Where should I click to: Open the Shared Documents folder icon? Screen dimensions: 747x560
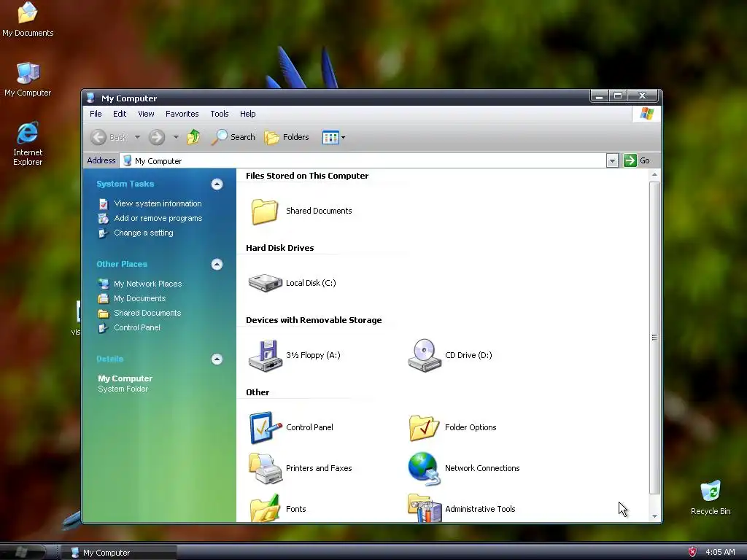pyautogui.click(x=264, y=211)
